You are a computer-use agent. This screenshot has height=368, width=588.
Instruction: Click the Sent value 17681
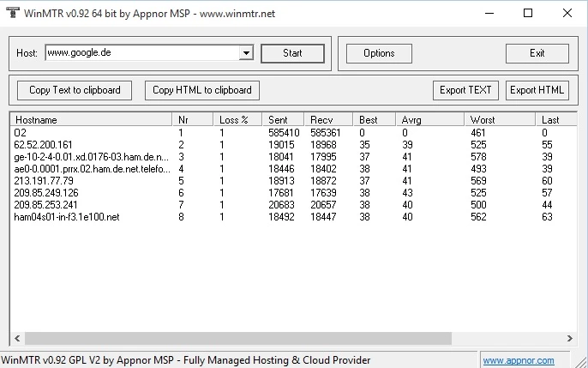pos(281,193)
